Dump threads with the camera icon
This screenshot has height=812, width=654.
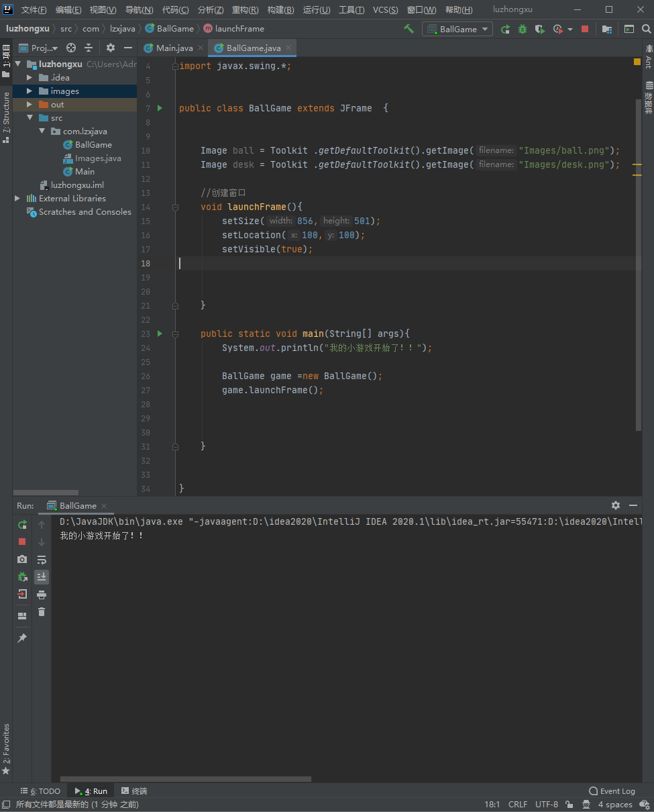[22, 559]
